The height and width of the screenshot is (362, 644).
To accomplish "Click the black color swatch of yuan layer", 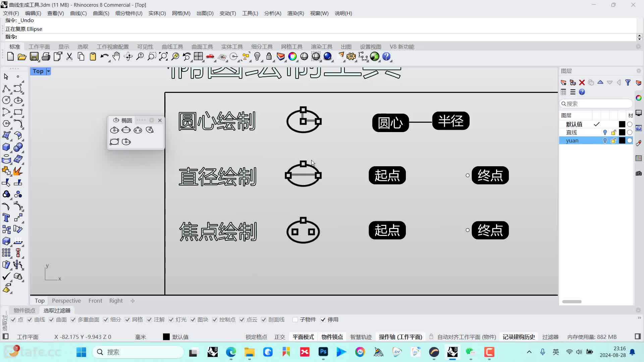I will [622, 141].
